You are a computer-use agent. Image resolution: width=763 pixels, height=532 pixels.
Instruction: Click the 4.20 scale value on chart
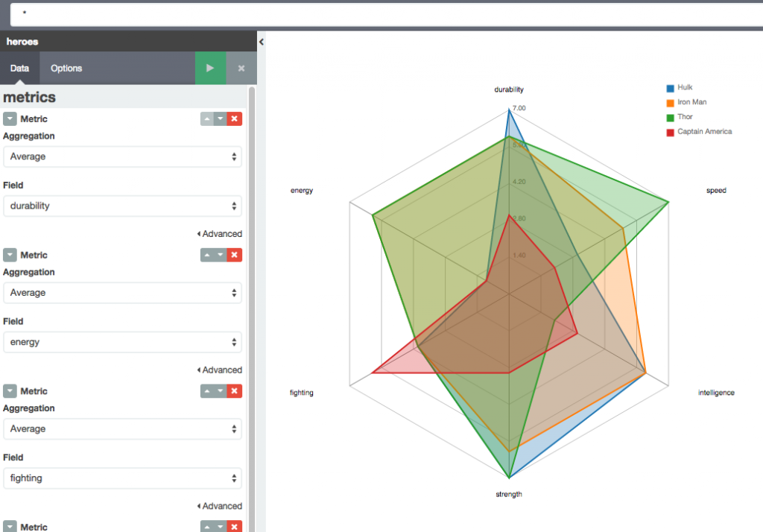pos(519,182)
